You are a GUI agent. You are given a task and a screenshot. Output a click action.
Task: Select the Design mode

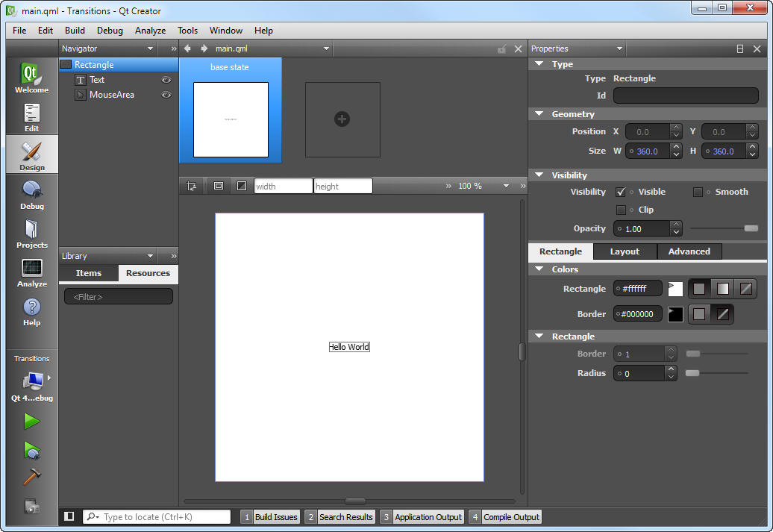31,154
